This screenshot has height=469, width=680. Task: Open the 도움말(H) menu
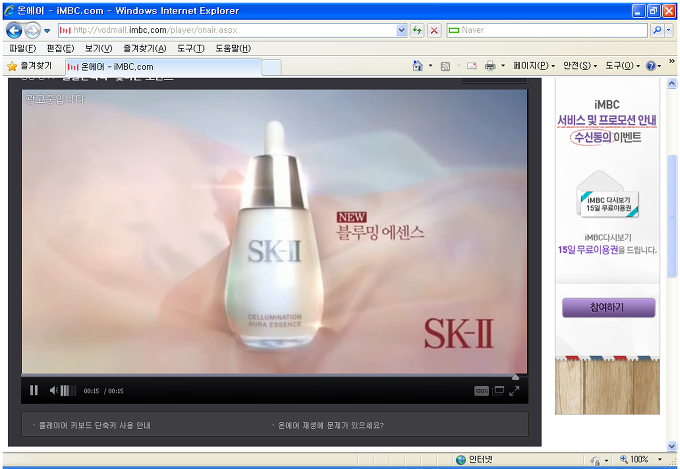tap(233, 49)
